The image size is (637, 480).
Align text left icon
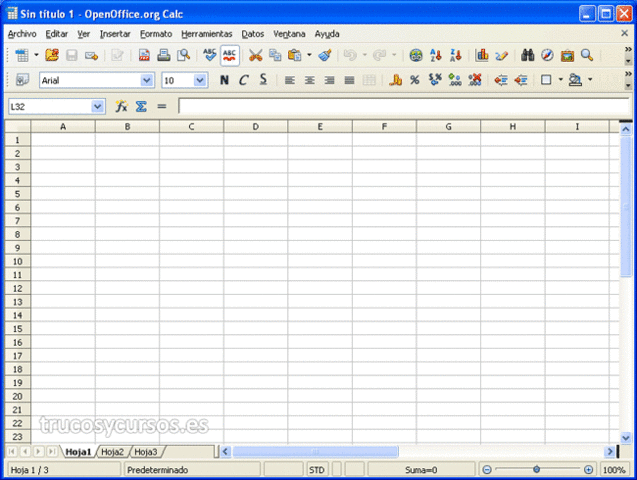tap(290, 80)
